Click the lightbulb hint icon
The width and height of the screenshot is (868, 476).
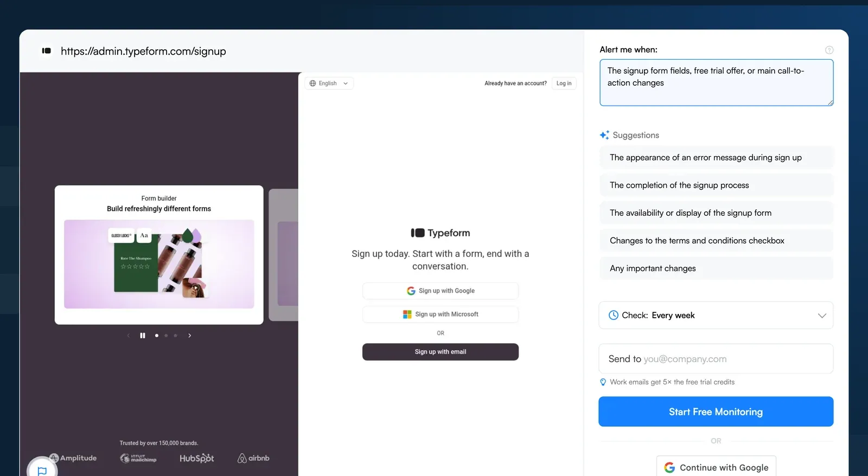click(x=603, y=382)
